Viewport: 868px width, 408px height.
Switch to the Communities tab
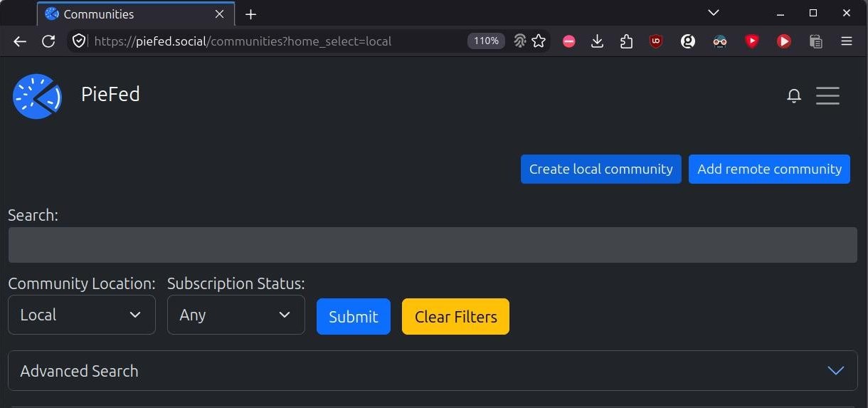click(x=135, y=14)
